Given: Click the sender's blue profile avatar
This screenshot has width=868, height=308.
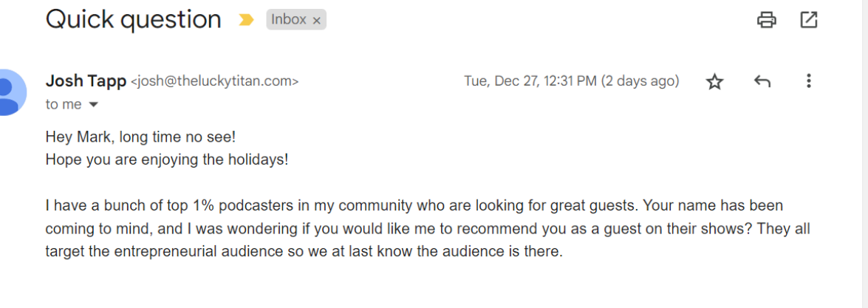Looking at the screenshot, I should tap(10, 92).
